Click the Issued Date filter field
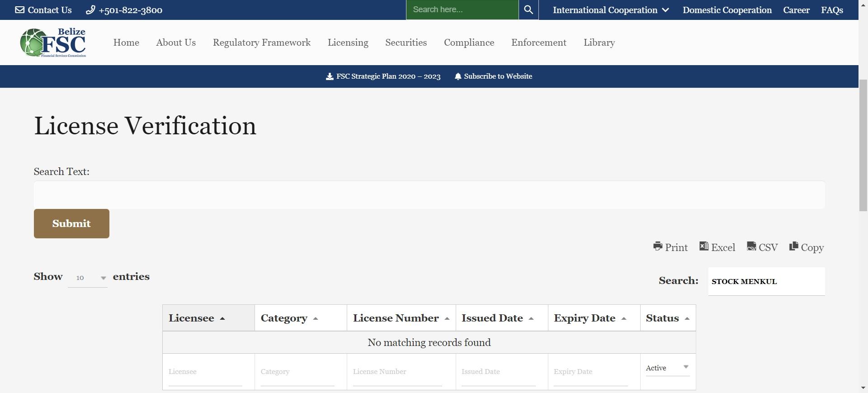 tap(499, 372)
